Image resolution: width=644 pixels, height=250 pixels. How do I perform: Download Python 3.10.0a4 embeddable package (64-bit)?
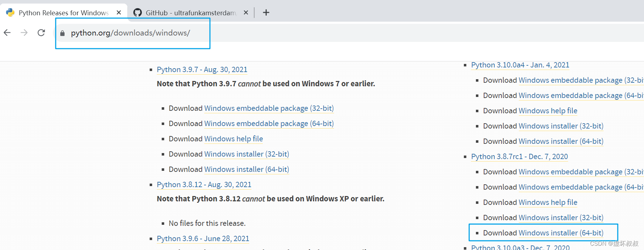coord(581,96)
